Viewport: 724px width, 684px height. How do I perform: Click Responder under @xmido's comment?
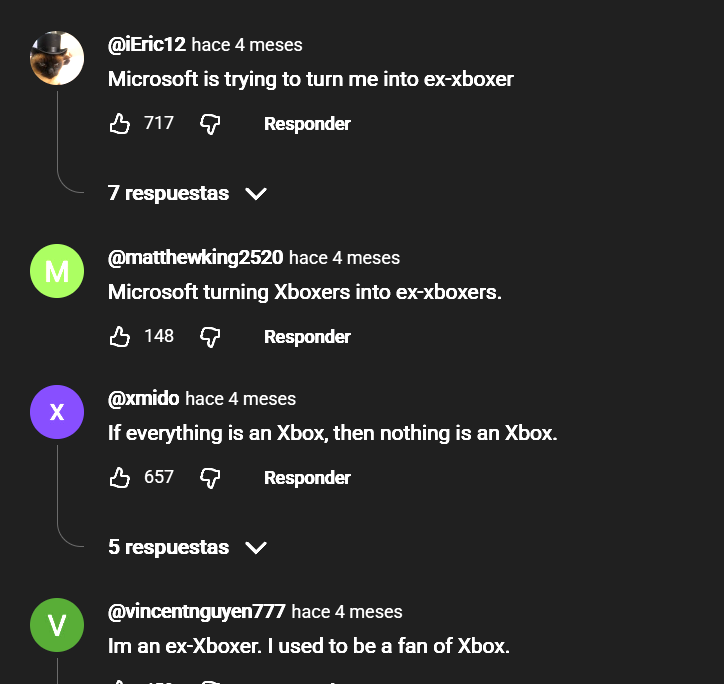[x=307, y=478]
